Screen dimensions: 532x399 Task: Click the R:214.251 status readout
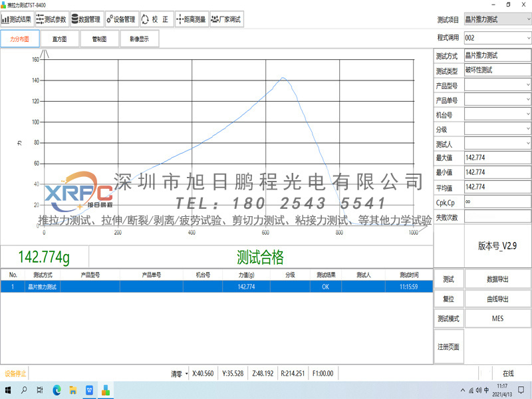click(x=293, y=374)
